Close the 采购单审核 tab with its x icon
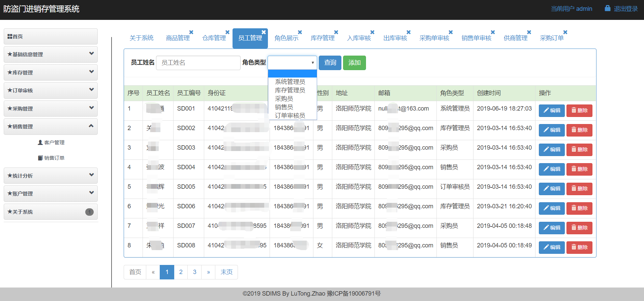The width and height of the screenshot is (644, 301). (451, 32)
